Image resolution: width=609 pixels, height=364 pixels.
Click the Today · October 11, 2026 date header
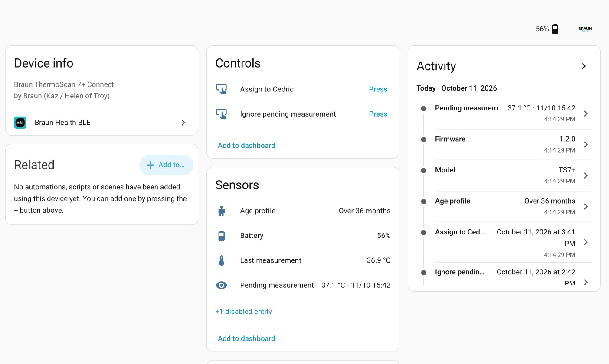pyautogui.click(x=457, y=88)
